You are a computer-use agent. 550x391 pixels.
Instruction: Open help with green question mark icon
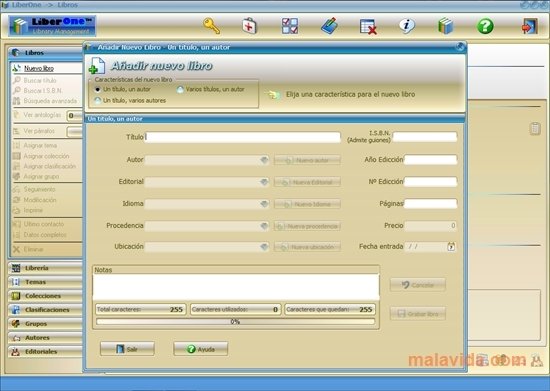pyautogui.click(x=485, y=26)
